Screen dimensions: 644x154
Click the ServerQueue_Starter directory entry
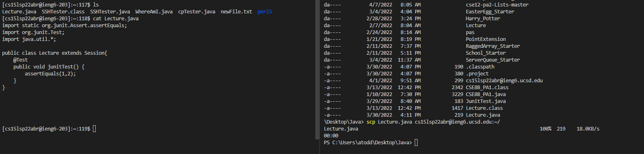pyautogui.click(x=493, y=60)
